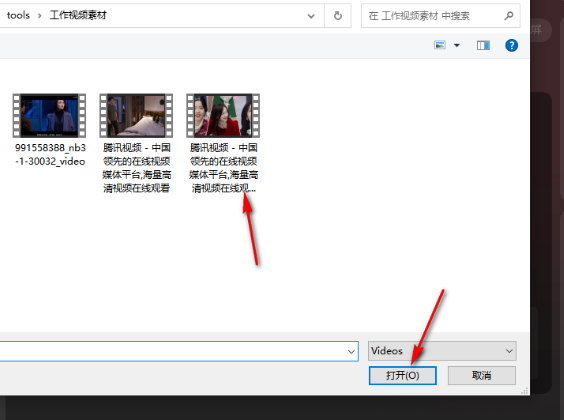
Task: Select the red-dressed women 腾讯视频 video
Action: click(x=223, y=143)
